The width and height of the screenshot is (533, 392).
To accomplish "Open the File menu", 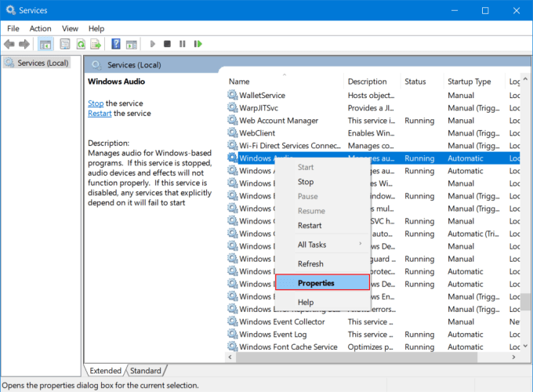I will (13, 28).
